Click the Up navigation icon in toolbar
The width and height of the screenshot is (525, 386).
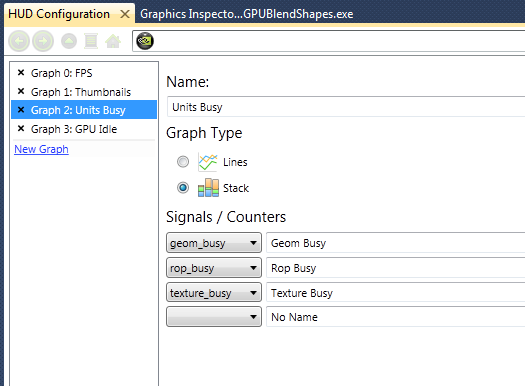coord(69,41)
